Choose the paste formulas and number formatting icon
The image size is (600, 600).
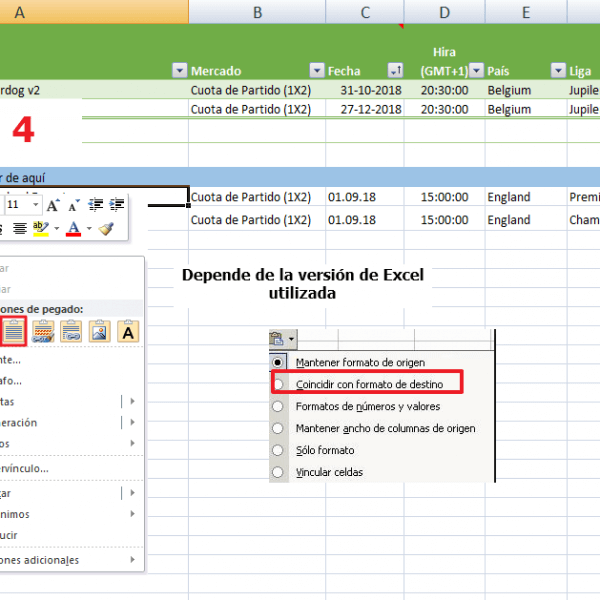click(x=43, y=331)
